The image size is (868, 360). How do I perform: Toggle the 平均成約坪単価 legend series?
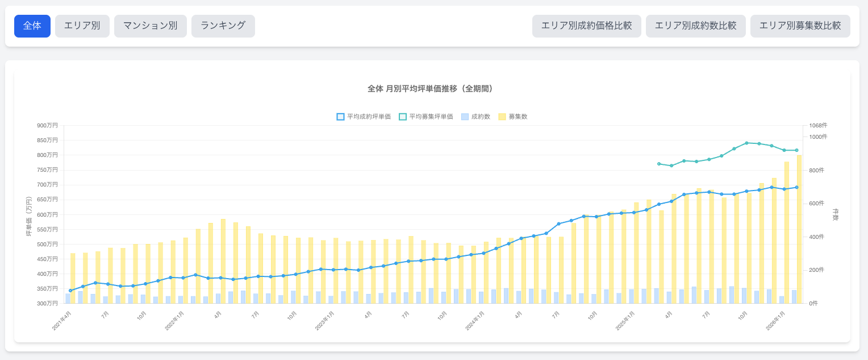(364, 117)
